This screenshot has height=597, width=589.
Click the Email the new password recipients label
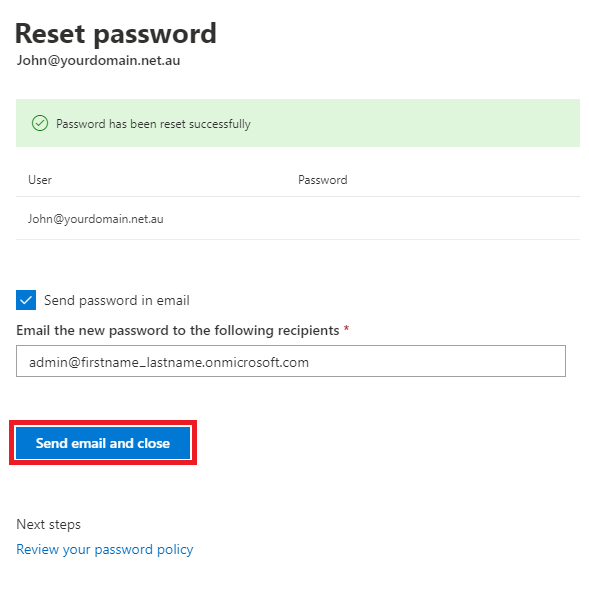pos(178,330)
